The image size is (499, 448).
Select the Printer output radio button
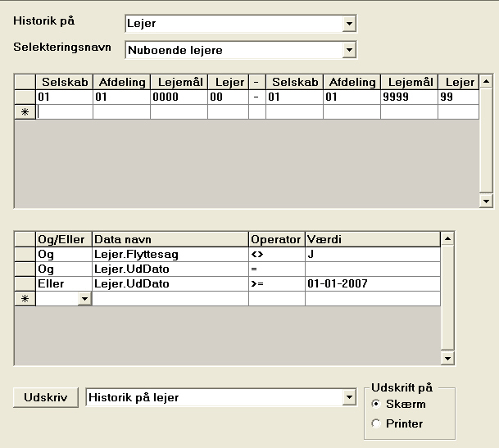[377, 423]
